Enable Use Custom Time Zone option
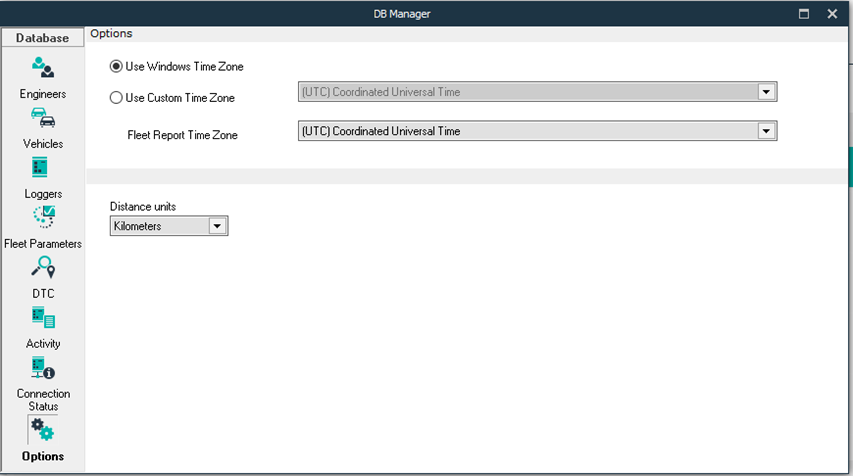The image size is (853, 476). (117, 98)
